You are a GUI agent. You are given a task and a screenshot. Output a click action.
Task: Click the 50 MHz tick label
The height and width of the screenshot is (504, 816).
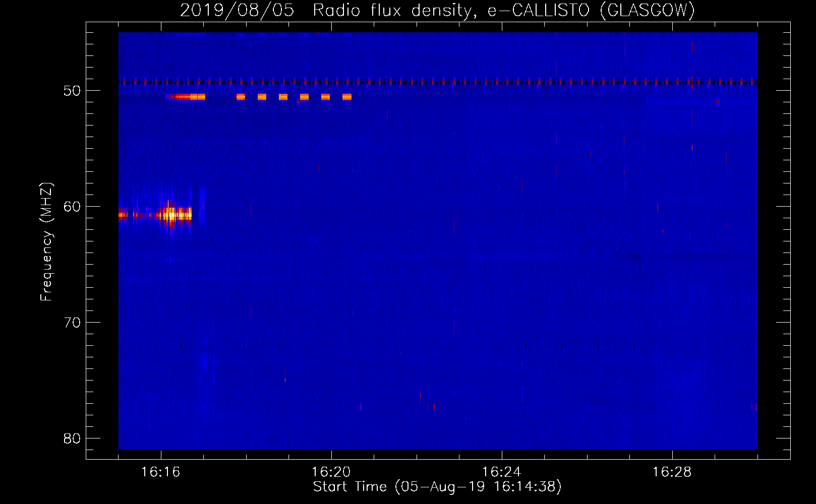tap(72, 91)
